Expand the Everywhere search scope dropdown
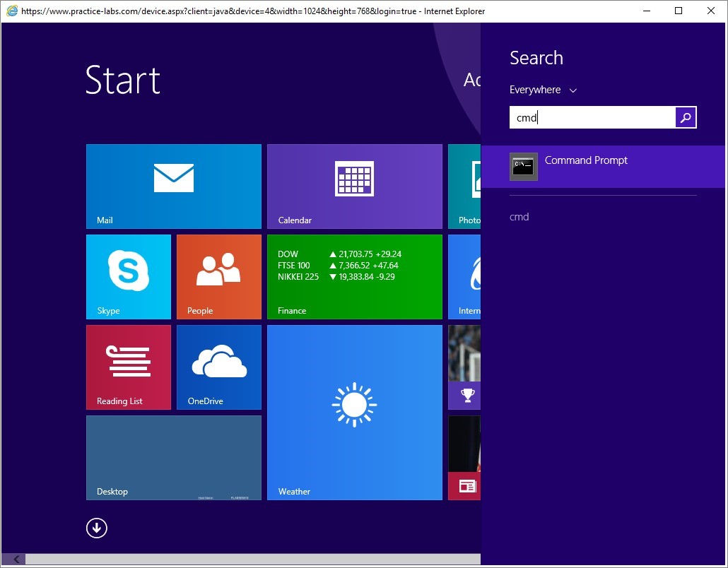 [543, 90]
